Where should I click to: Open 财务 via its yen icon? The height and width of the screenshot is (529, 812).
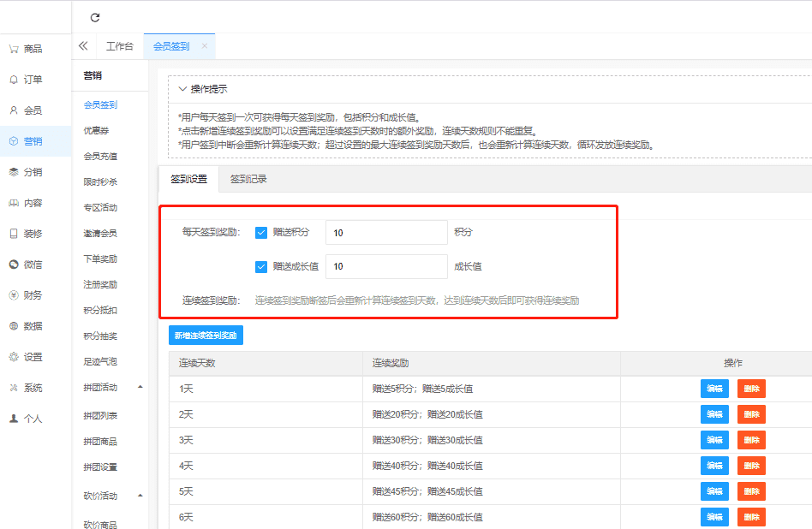pos(14,295)
